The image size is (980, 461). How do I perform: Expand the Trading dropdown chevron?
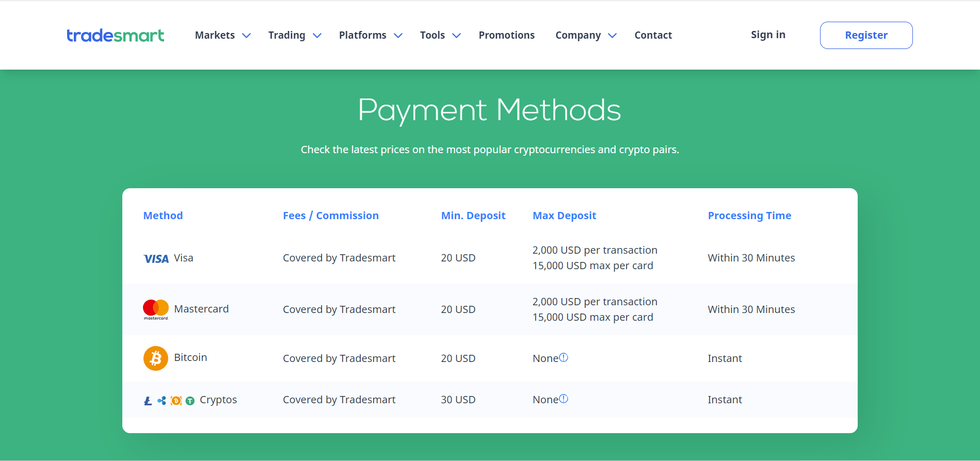pos(317,36)
